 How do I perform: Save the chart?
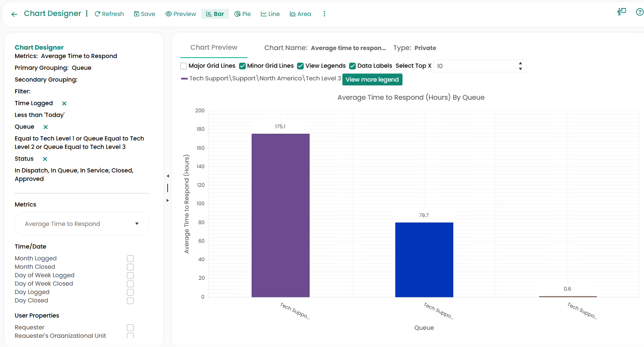coord(145,14)
